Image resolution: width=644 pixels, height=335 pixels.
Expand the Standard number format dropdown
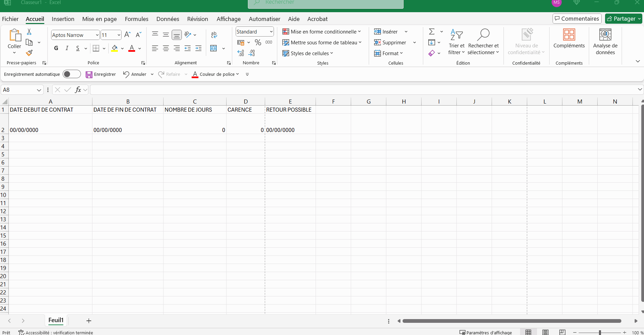click(x=271, y=32)
